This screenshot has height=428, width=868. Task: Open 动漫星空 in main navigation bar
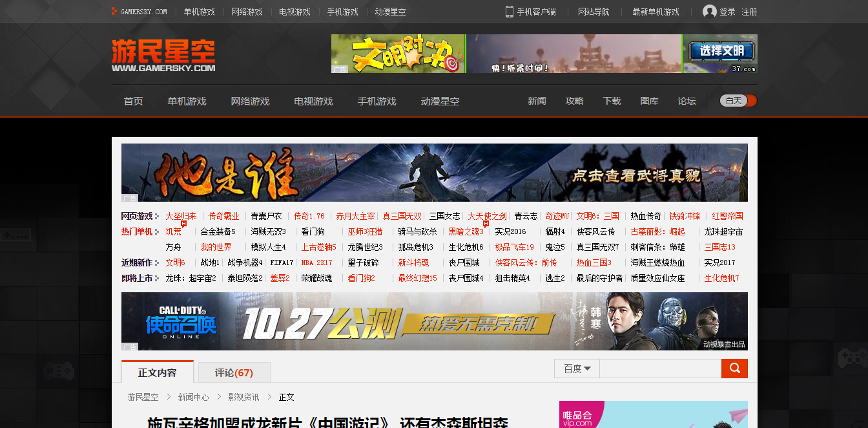(x=440, y=102)
